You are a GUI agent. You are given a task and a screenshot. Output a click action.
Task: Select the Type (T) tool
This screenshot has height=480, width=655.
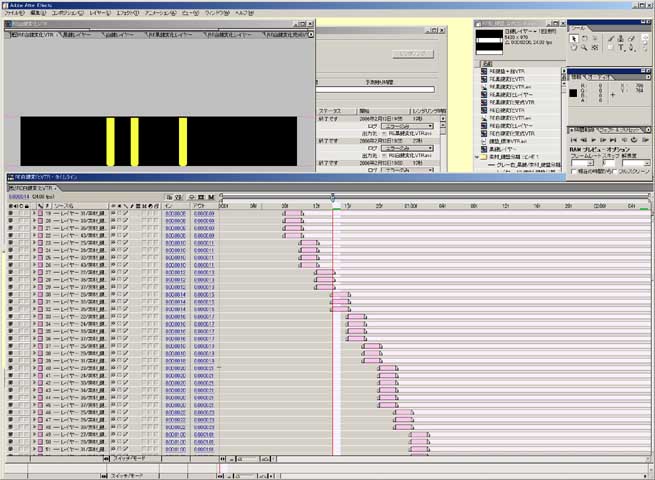pos(621,47)
